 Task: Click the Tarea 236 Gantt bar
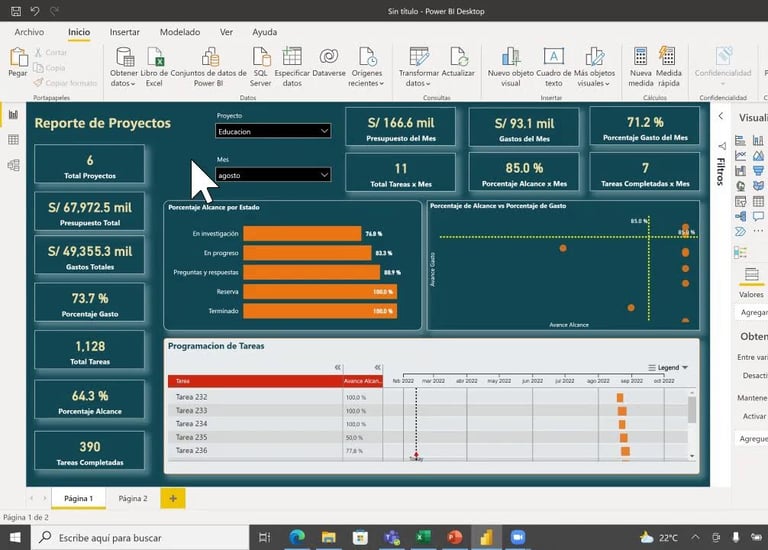(x=625, y=451)
